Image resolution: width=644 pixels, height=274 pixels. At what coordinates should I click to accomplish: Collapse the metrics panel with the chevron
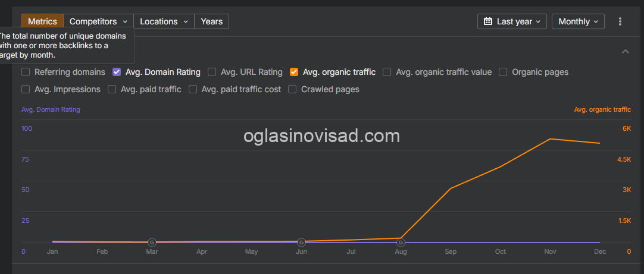pos(625,52)
